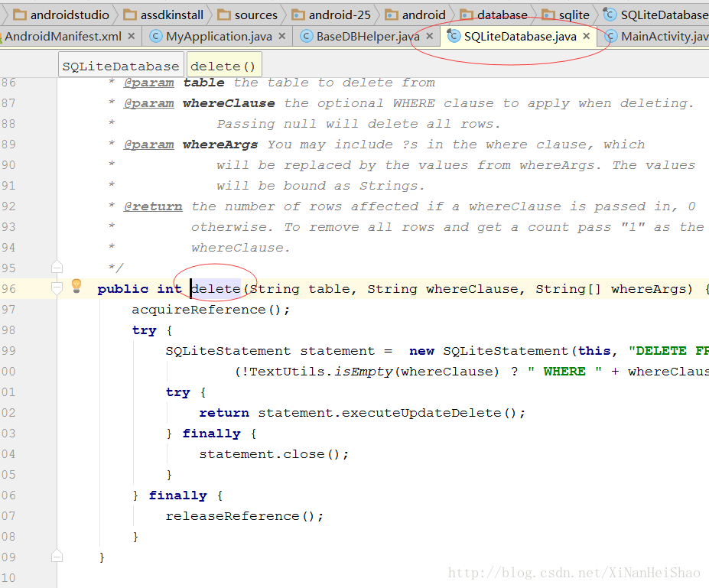Click the fold end marker at line 109
Viewport: 709px width, 588px height.
click(x=57, y=556)
